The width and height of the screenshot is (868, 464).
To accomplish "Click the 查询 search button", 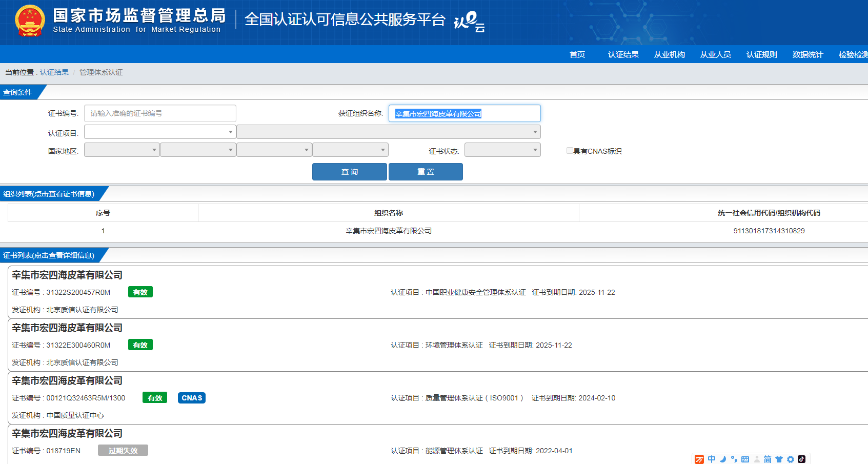I will [350, 172].
